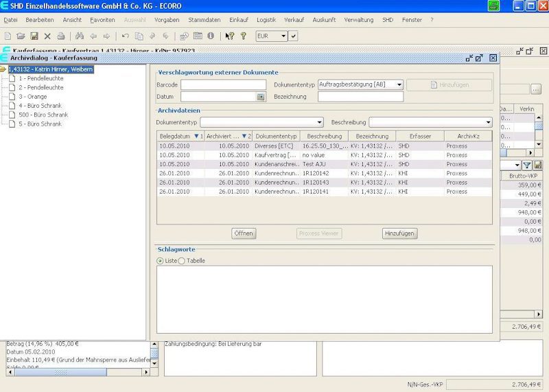The width and height of the screenshot is (549, 392).
Task: Click Hinzufügen button below archive table
Action: click(399, 233)
